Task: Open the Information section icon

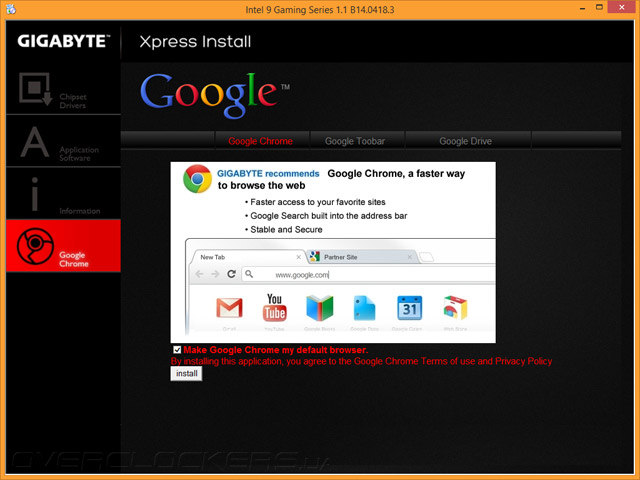Action: click(35, 194)
